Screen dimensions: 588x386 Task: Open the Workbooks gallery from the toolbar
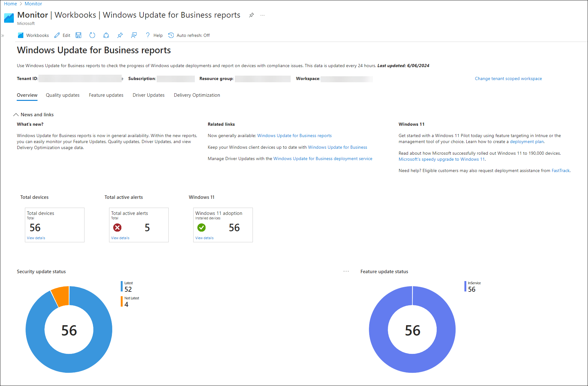[33, 35]
